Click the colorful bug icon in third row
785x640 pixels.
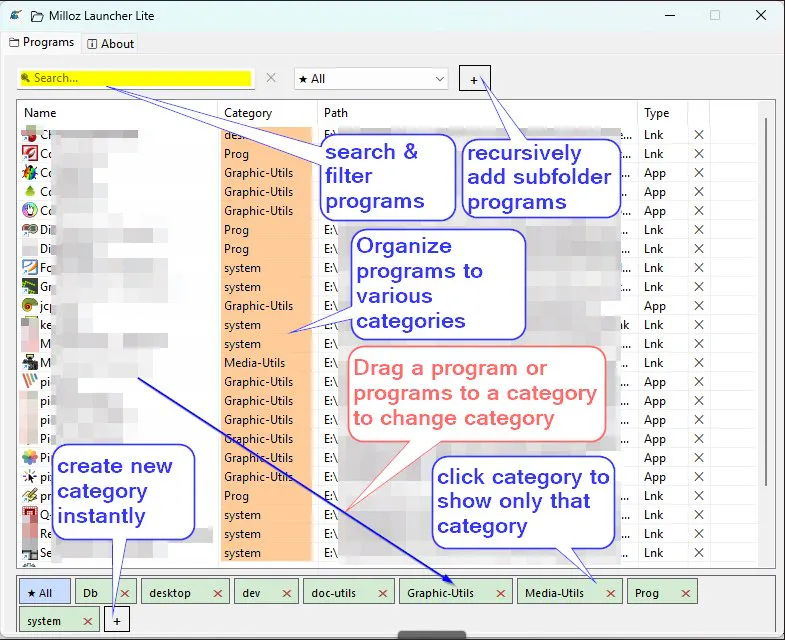pos(30,172)
